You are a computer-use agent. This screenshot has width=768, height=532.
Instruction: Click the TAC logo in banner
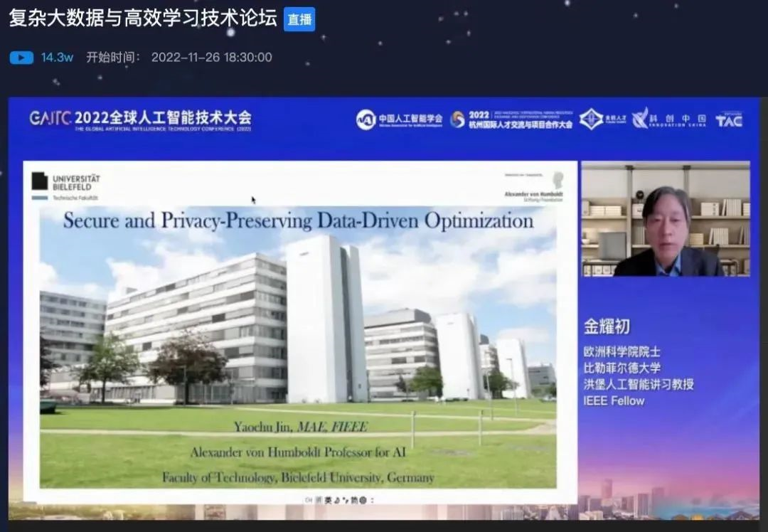[729, 119]
